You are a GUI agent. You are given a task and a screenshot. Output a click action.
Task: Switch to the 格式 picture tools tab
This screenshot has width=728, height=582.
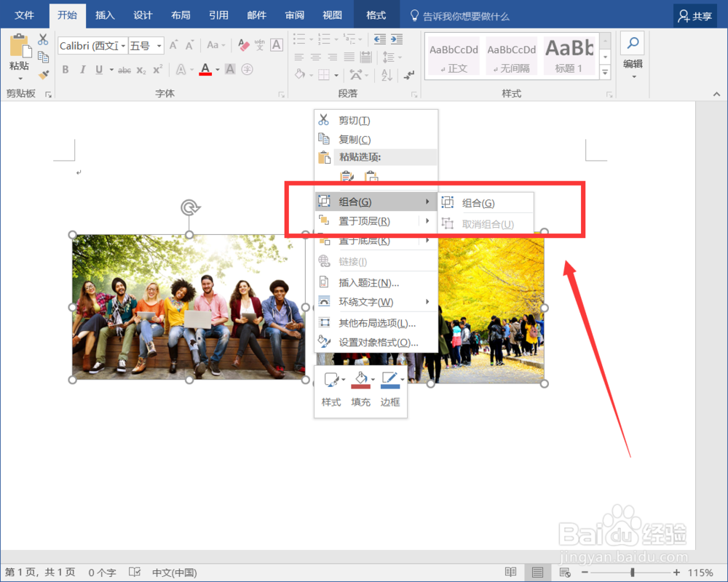point(376,15)
